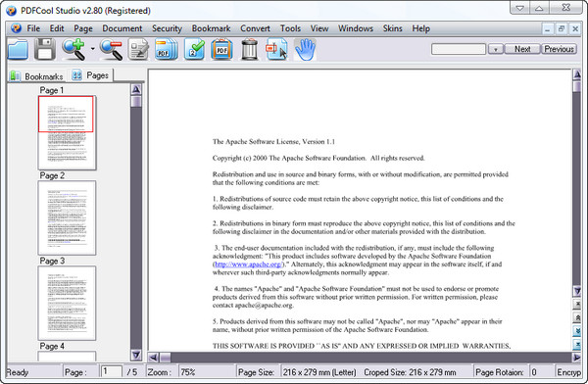
Task: Open the Convert menu
Action: click(255, 28)
